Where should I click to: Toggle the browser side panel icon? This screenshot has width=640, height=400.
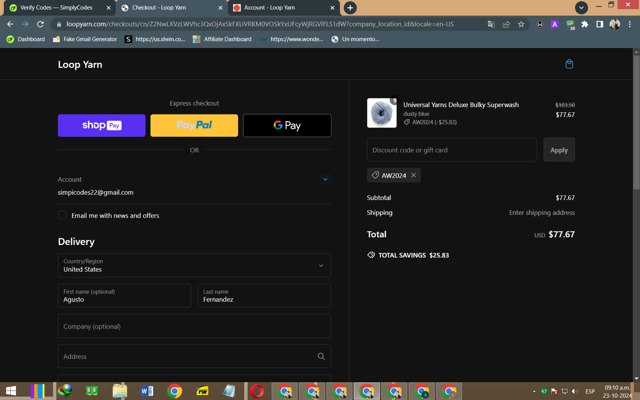tap(600, 24)
